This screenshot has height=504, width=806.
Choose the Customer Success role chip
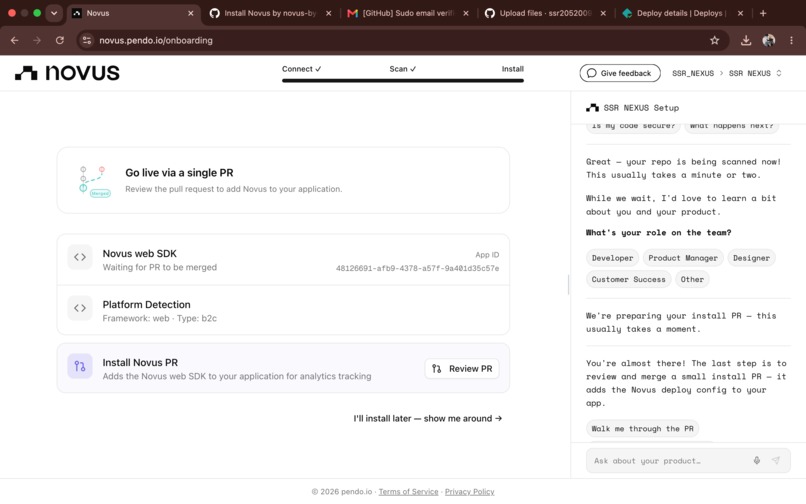click(628, 279)
